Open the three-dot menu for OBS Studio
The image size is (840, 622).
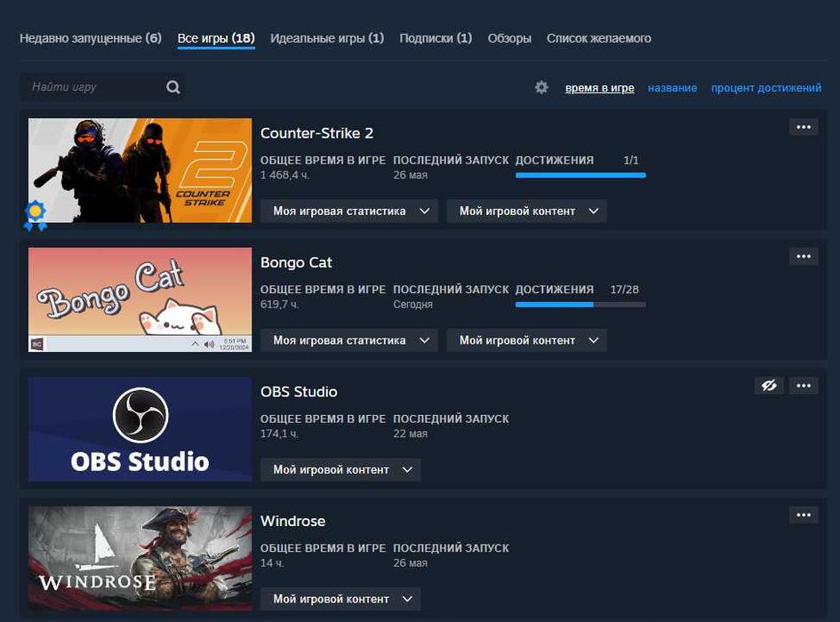(x=803, y=386)
